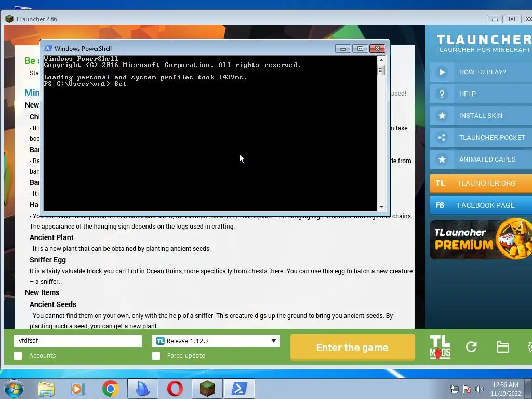
Task: Click the blue fin app in the taskbar
Action: (x=142, y=389)
